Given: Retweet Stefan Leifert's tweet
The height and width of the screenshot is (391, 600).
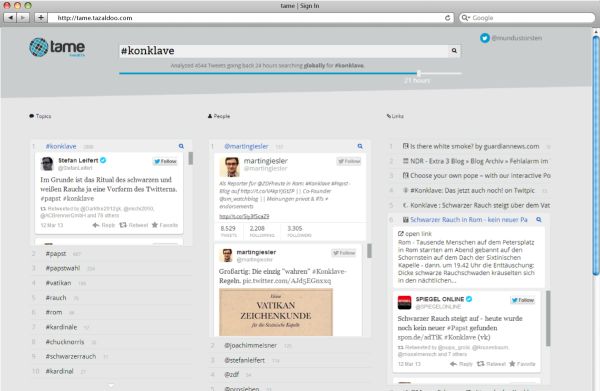Looking at the screenshot, I should [134, 225].
